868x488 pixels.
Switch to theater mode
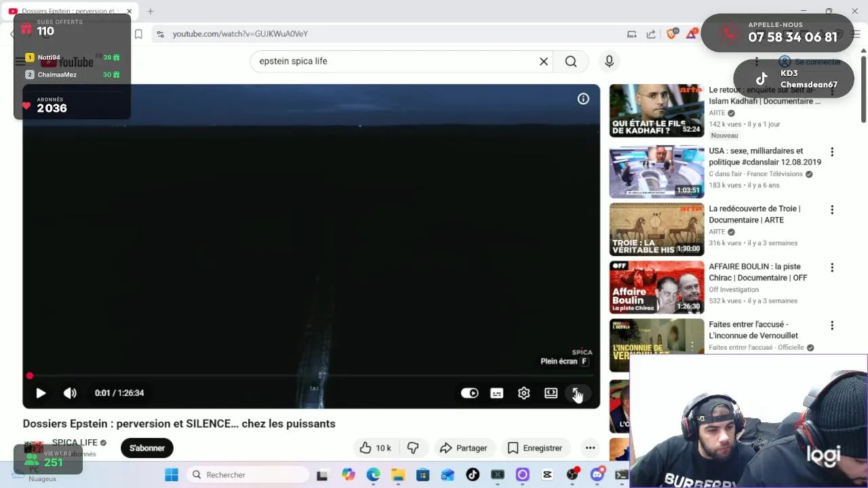click(551, 393)
